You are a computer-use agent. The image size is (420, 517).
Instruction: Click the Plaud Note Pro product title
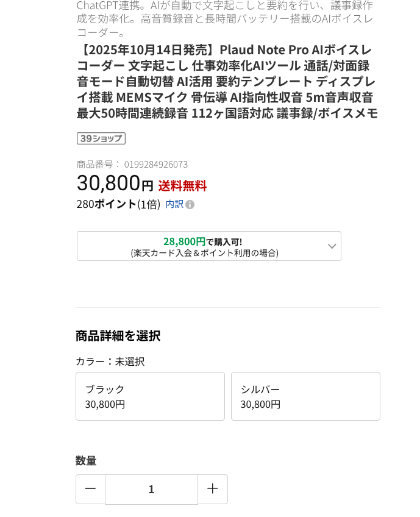227,81
